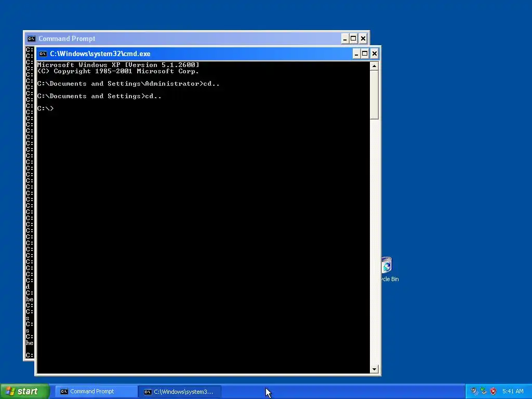Switch to Command Prompt taskbar button

pos(96,392)
